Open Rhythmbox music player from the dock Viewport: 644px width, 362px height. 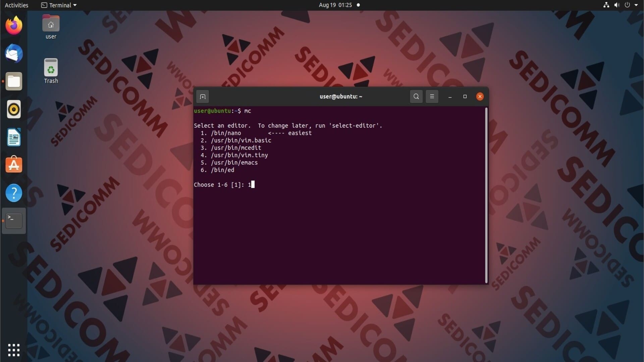[14, 109]
